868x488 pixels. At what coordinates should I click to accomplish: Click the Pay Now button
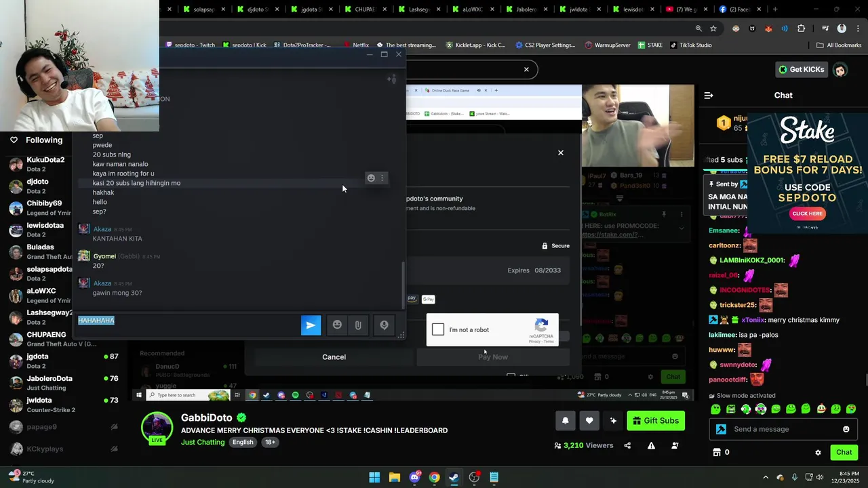point(493,357)
